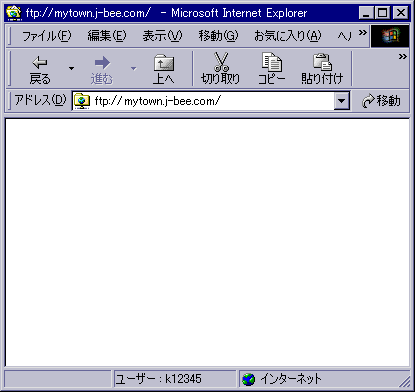Open the 表示(V) view menu
Viewport: 416px width, 392px height.
pyautogui.click(x=162, y=36)
